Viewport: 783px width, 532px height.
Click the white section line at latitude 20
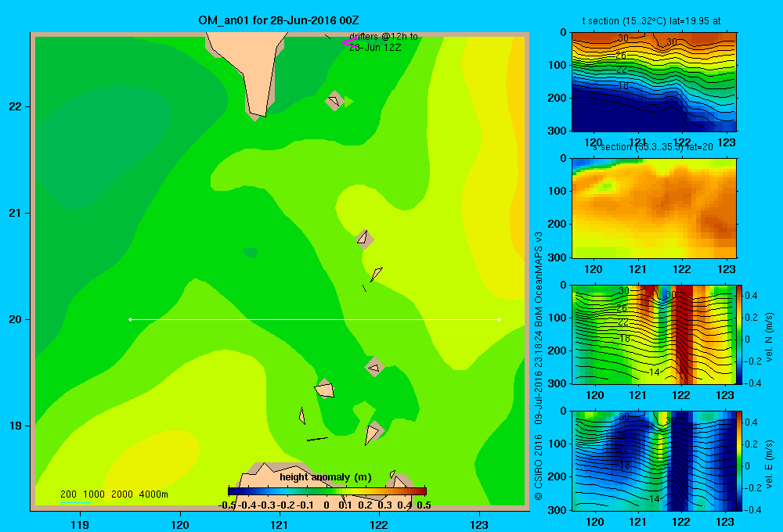tap(315, 319)
